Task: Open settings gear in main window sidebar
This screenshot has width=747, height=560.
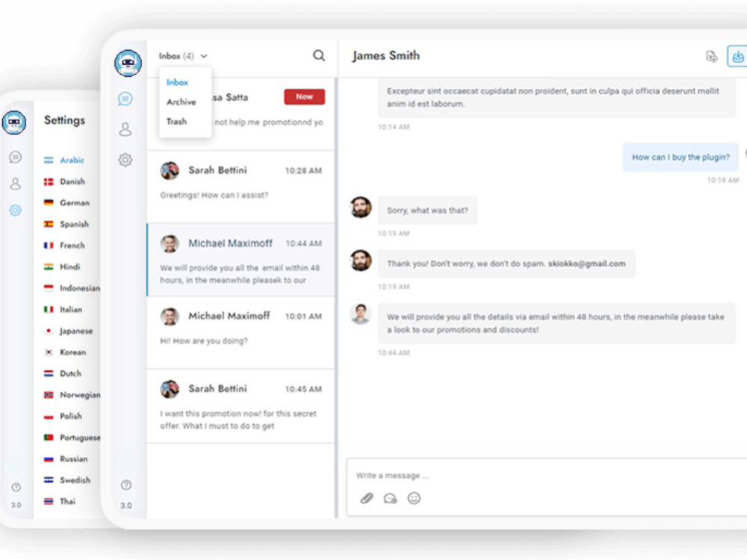Action: (125, 160)
